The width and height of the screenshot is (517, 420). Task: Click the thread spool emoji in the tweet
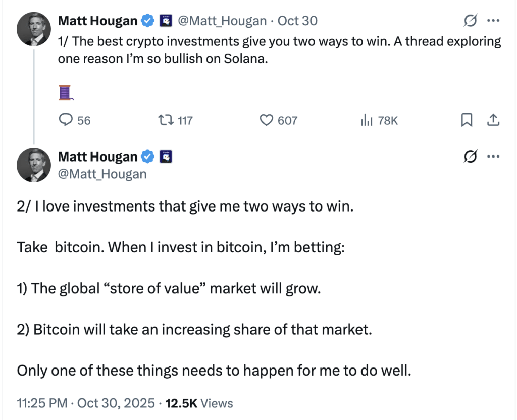tap(66, 92)
